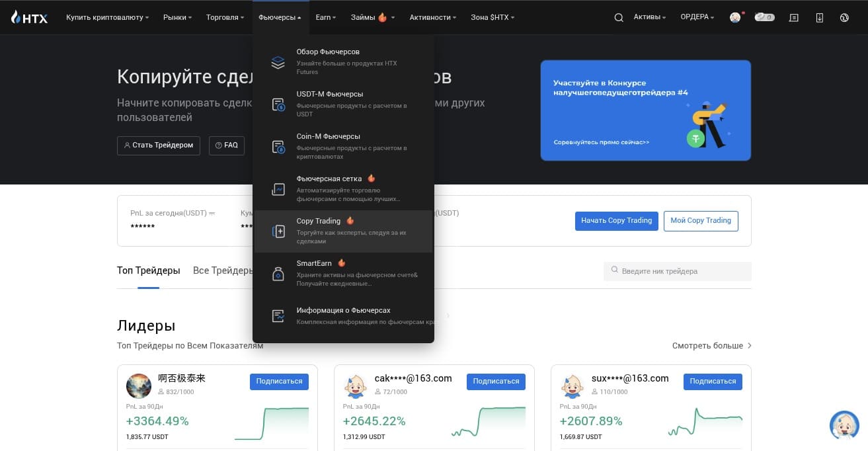Viewport: 868px width, 451px height.
Task: Open the user avatar profile icon
Action: tap(735, 18)
